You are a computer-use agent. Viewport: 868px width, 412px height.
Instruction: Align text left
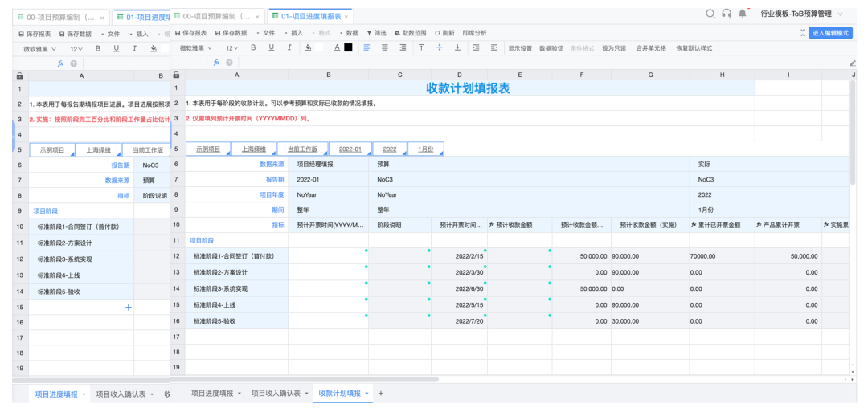pos(366,47)
